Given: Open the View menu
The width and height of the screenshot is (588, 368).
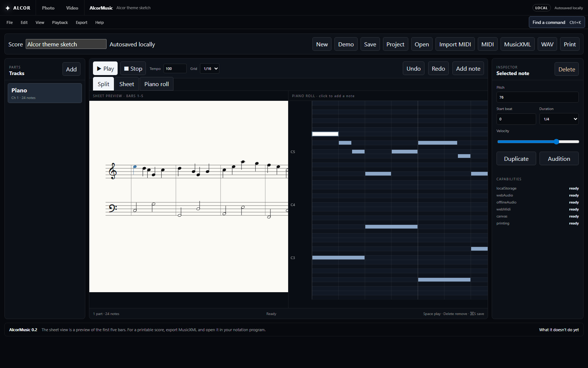Looking at the screenshot, I should 40,22.
